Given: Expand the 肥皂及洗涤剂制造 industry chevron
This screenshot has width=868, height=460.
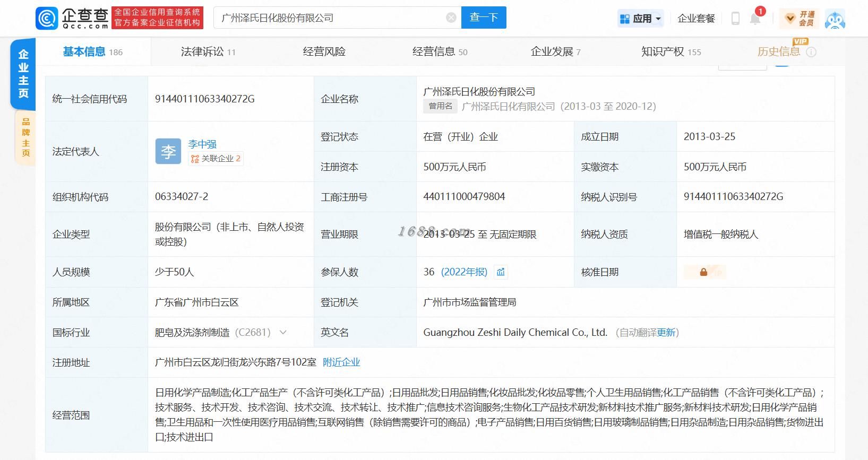Looking at the screenshot, I should pyautogui.click(x=283, y=333).
